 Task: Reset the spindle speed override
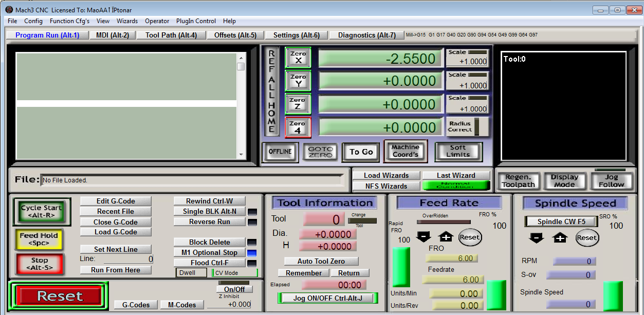click(587, 238)
